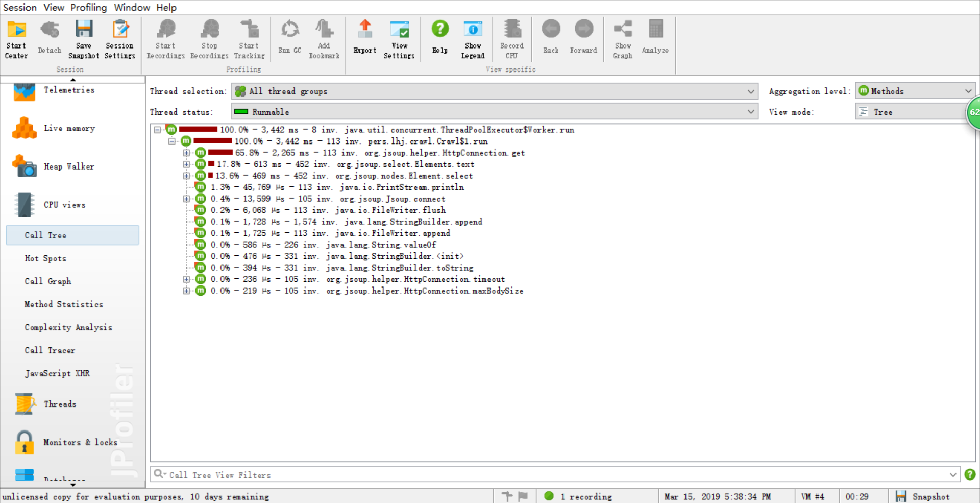Open the Aggregation level dropdown
This screenshot has width=980, height=503.
pyautogui.click(x=915, y=91)
